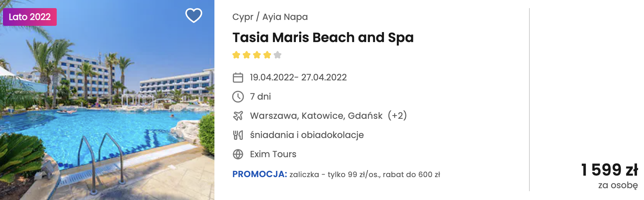Click the third yellow rating star
Image resolution: width=644 pixels, height=200 pixels.
point(257,55)
